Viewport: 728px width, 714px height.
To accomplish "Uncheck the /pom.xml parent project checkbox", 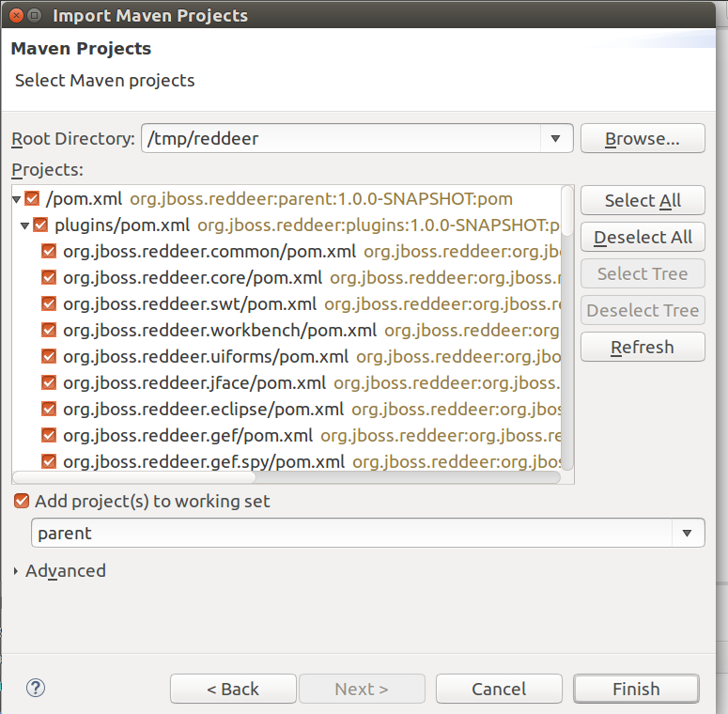I will click(32, 198).
